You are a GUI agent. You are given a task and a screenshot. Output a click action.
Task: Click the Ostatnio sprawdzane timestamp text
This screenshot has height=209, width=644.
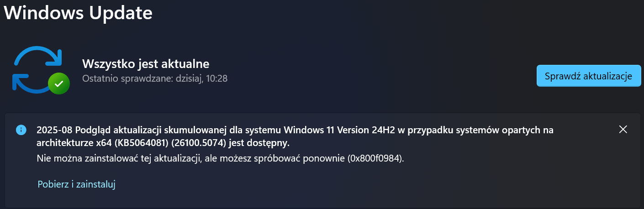(x=154, y=78)
